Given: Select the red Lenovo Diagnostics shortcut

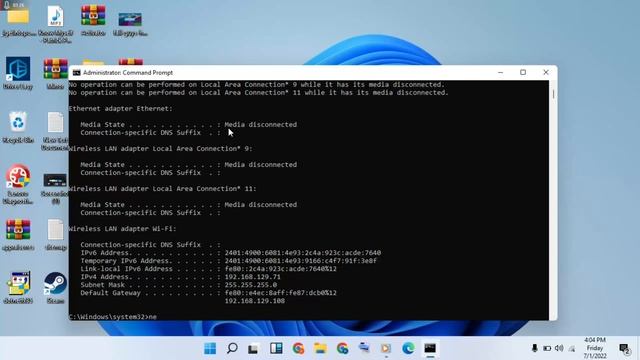Looking at the screenshot, I should click(x=18, y=184).
